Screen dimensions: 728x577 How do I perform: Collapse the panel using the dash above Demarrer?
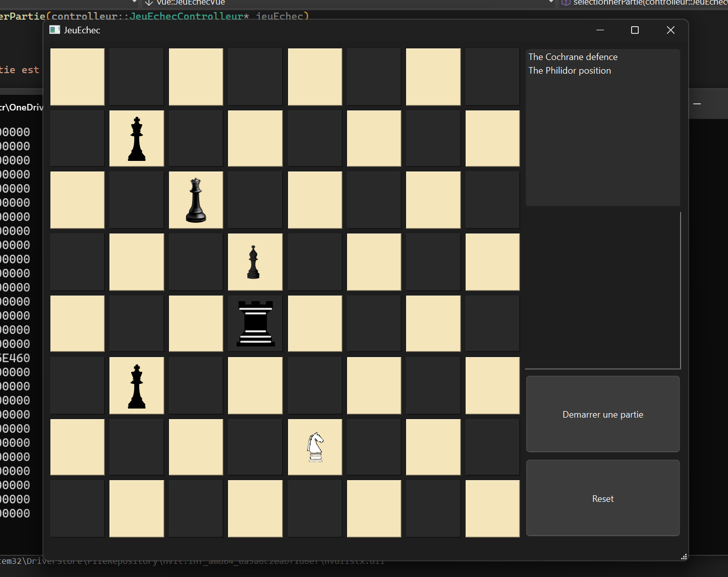tap(697, 103)
